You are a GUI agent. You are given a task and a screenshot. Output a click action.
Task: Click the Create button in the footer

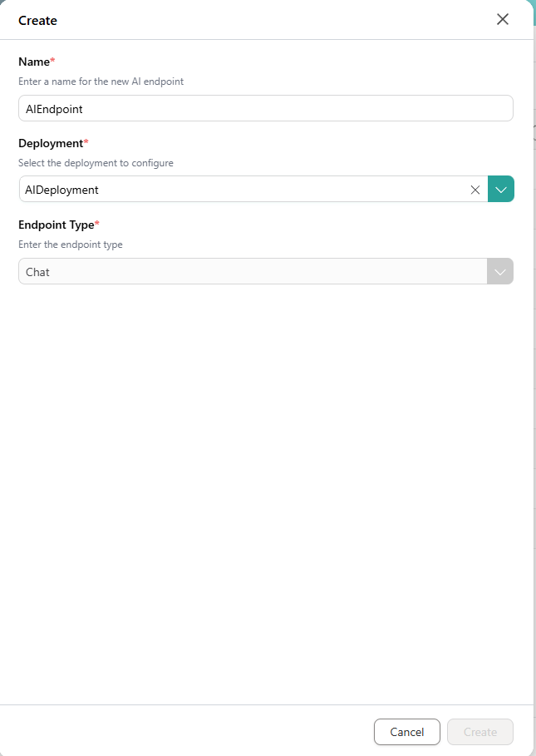click(479, 732)
